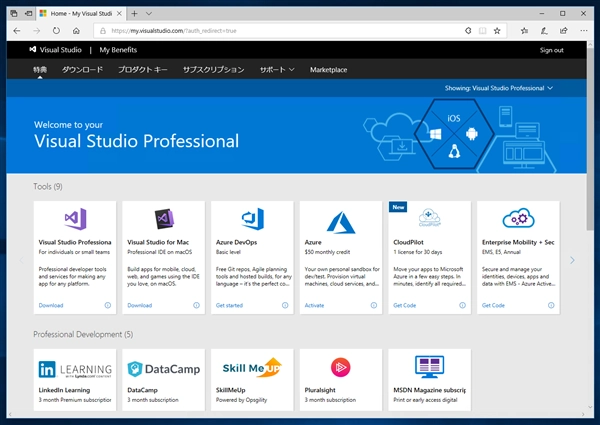Click the browser Forward arrow
Image resolution: width=600 pixels, height=425 pixels.
tap(37, 31)
